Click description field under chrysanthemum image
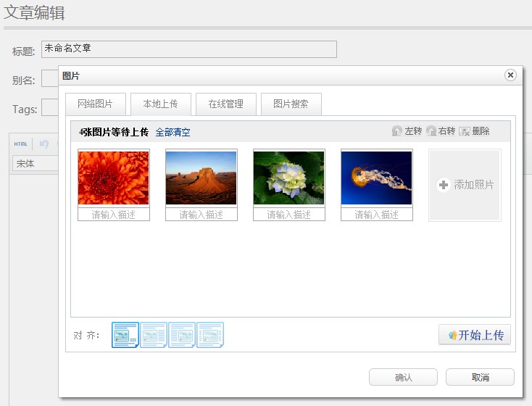Image resolution: width=532 pixels, height=406 pixels. point(113,215)
